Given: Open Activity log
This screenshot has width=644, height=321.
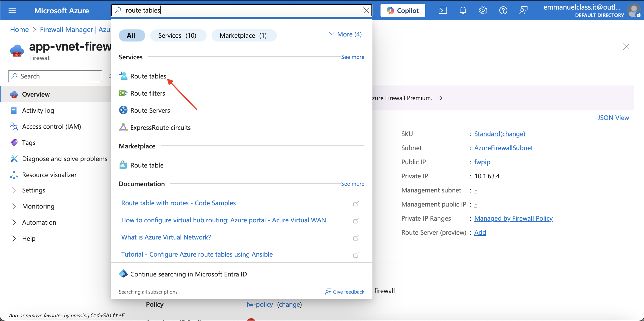Looking at the screenshot, I should click(38, 110).
